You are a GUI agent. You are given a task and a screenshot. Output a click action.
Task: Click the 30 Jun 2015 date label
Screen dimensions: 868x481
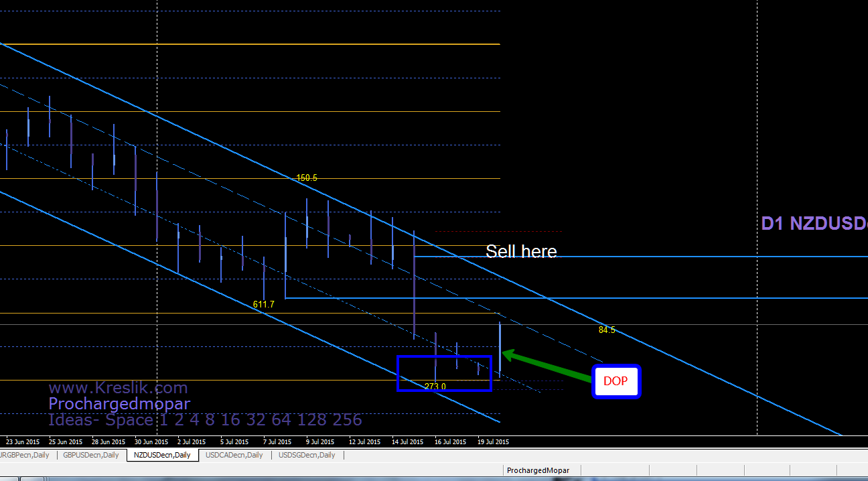(x=151, y=441)
